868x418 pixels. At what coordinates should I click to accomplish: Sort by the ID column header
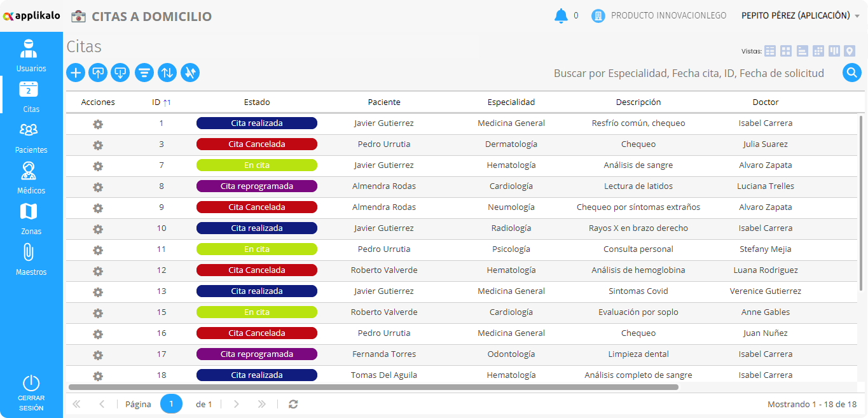click(162, 102)
